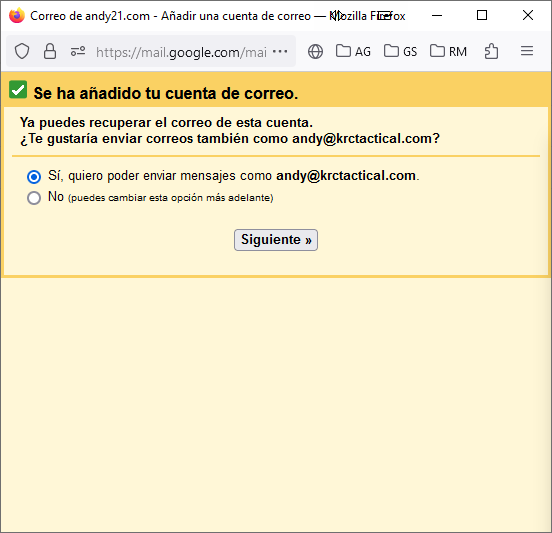The image size is (552, 533).
Task: Click the tracking protection shield icon
Action: pos(22,51)
